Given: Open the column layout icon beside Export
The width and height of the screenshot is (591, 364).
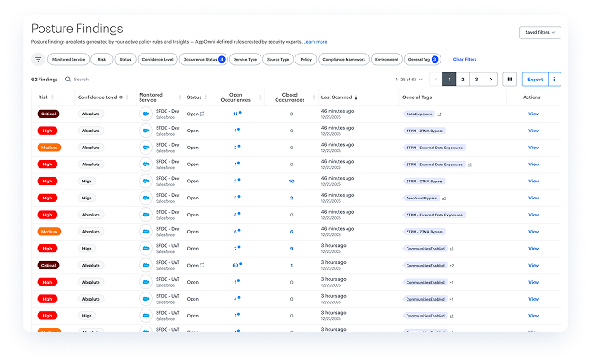Looking at the screenshot, I should tap(510, 79).
